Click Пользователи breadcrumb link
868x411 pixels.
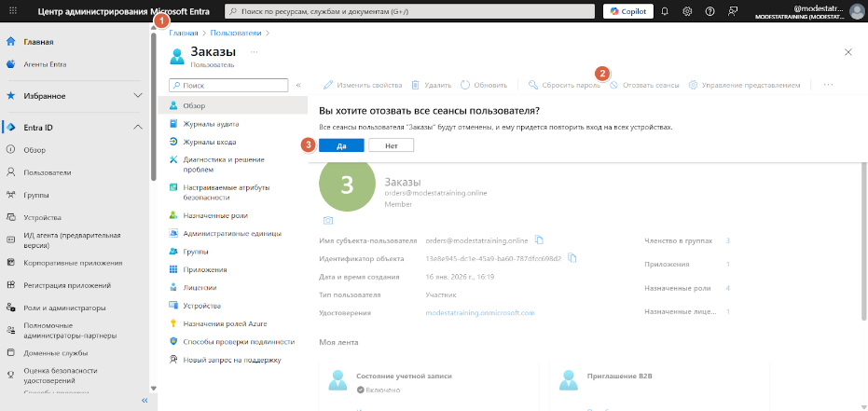tap(235, 34)
